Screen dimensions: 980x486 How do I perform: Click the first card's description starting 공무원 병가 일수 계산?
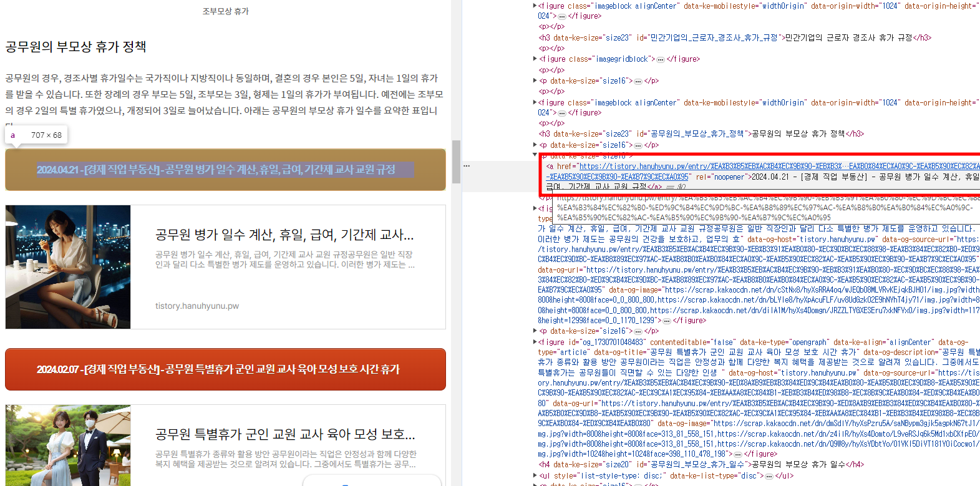[285, 260]
